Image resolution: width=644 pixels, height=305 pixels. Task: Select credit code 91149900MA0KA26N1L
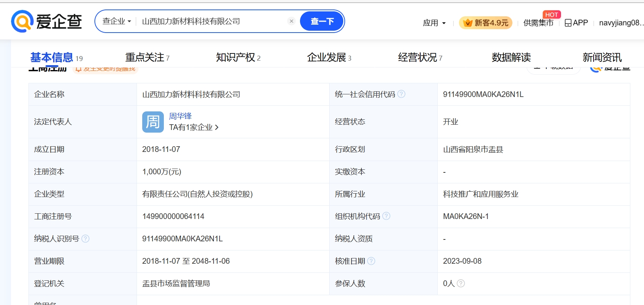point(483,94)
